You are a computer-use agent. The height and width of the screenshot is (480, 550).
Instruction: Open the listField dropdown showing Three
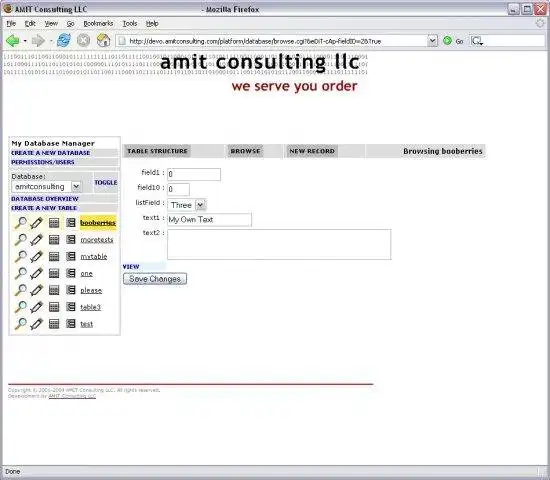point(187,205)
